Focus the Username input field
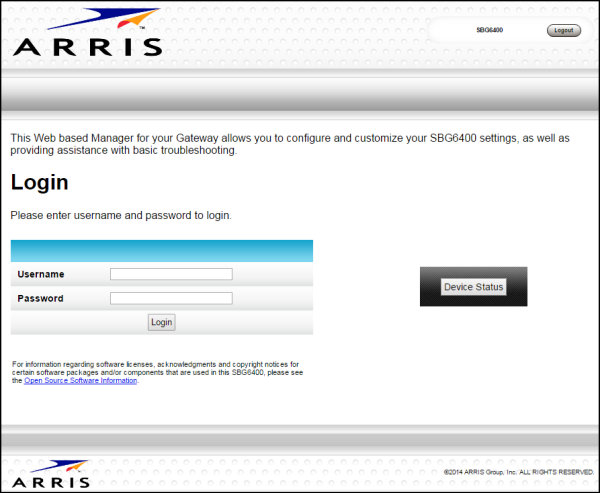 (x=171, y=274)
